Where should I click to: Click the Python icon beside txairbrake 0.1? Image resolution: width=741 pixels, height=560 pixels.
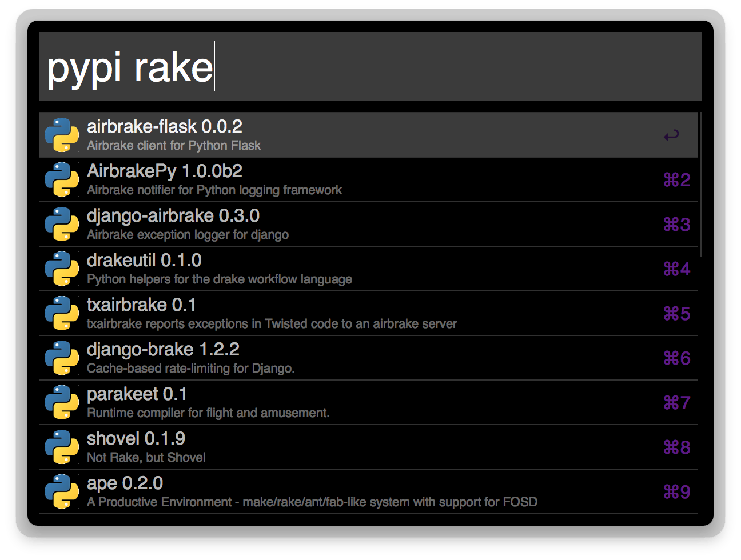[62, 313]
